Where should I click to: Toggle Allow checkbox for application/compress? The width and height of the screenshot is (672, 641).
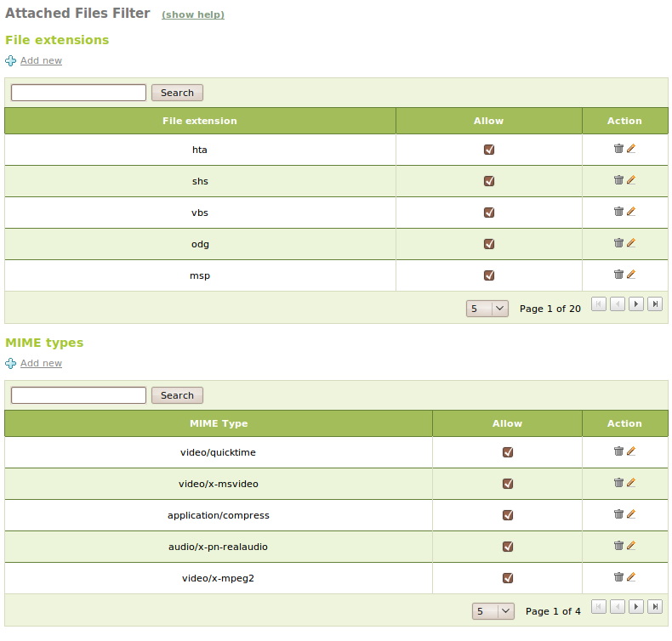508,515
